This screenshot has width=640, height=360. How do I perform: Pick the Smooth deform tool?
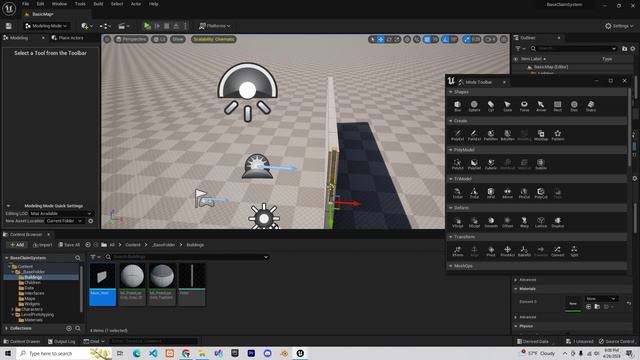(491, 222)
